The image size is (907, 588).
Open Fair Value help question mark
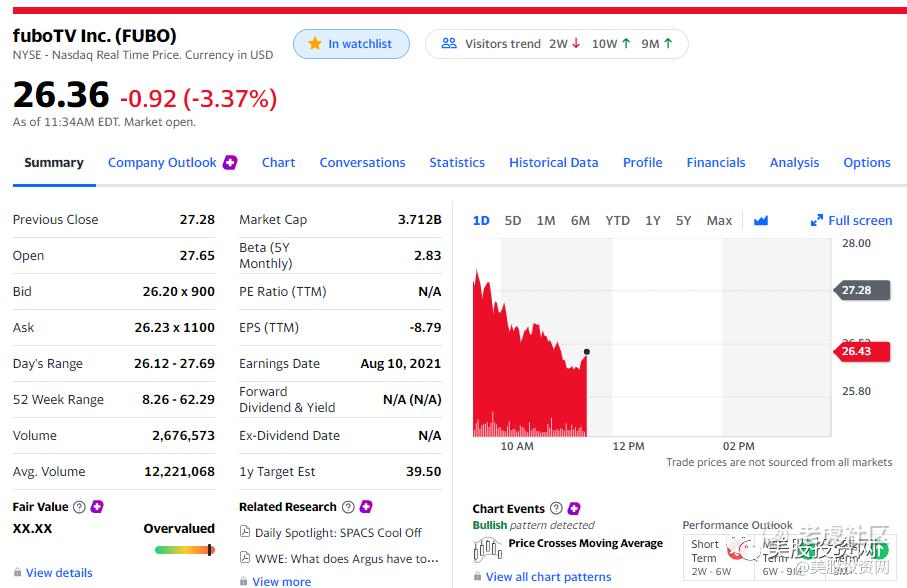pos(79,507)
